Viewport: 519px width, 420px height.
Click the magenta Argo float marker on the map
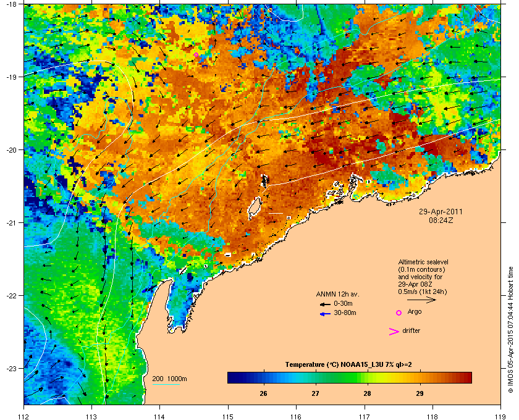click(x=196, y=54)
